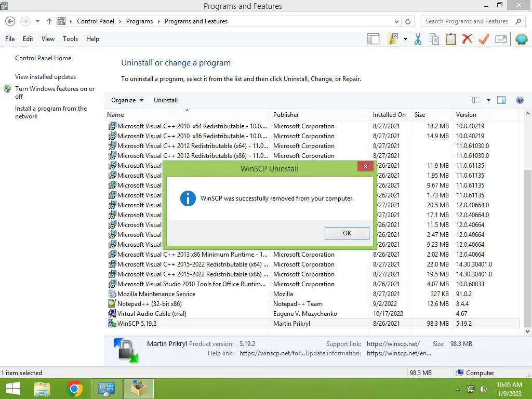Open the Edit menu

28,38
